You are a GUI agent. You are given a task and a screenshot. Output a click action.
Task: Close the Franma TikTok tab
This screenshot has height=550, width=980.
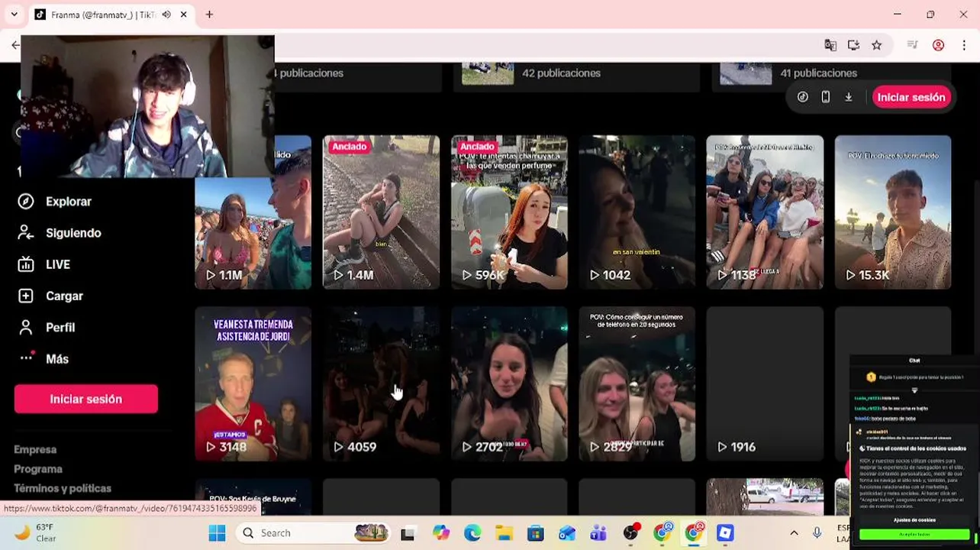tap(184, 15)
